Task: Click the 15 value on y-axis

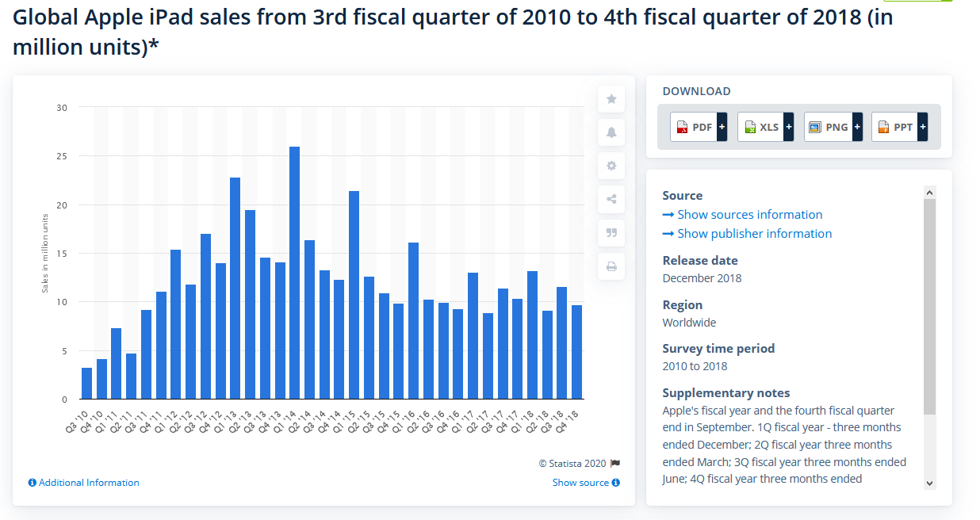Action: click(63, 254)
